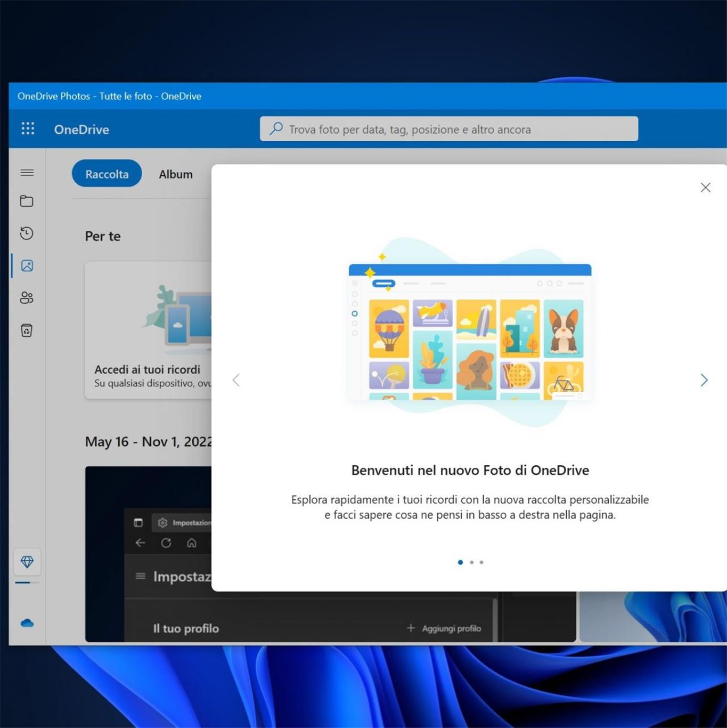This screenshot has height=728, width=727.
Task: Select the Photos icon in sidebar
Action: pos(27,265)
